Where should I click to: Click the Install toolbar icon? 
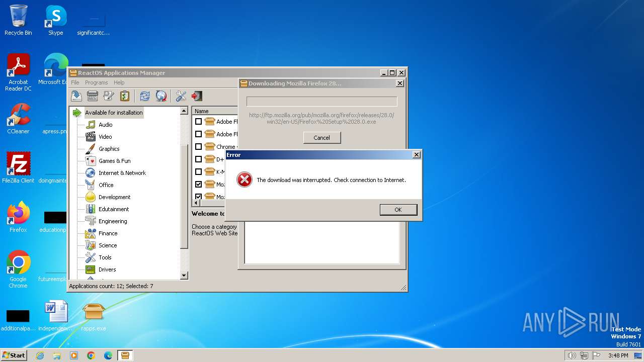coord(76,96)
